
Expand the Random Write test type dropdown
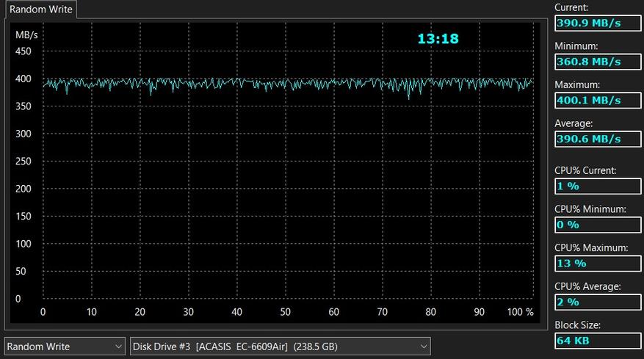click(x=65, y=346)
